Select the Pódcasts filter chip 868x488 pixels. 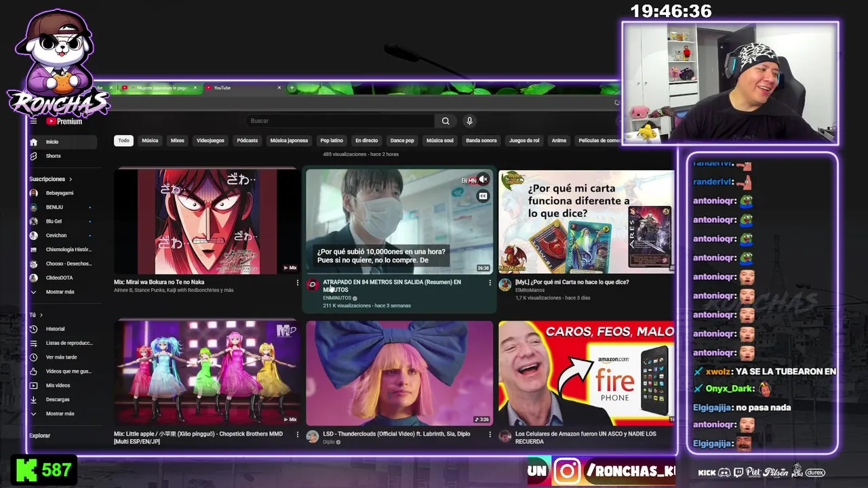tap(248, 140)
